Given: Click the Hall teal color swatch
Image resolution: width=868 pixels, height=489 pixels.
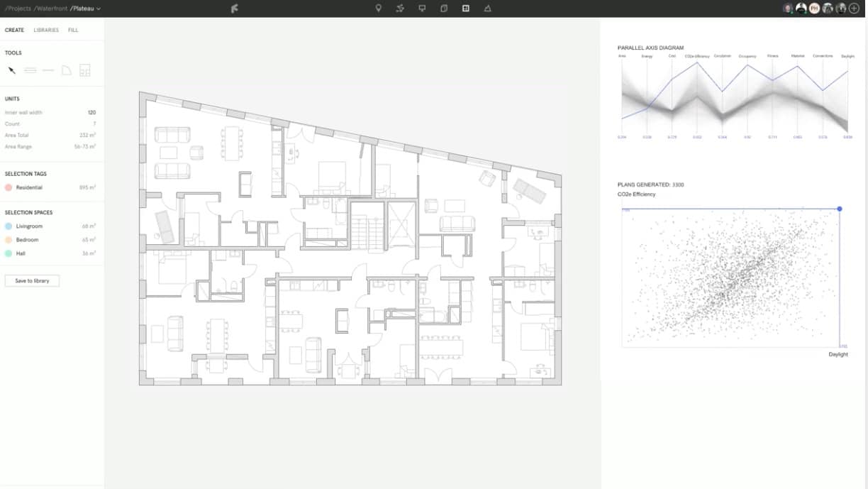Looking at the screenshot, I should coord(9,253).
